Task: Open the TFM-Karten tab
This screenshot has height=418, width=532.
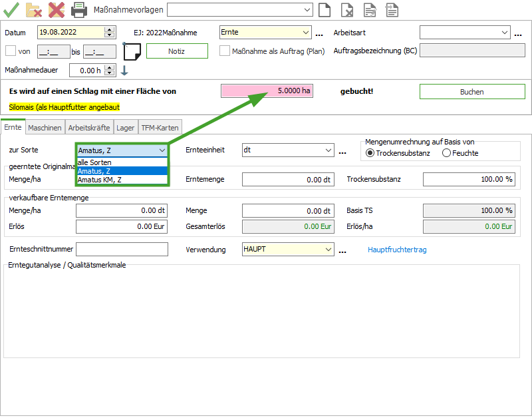Action: coord(160,127)
